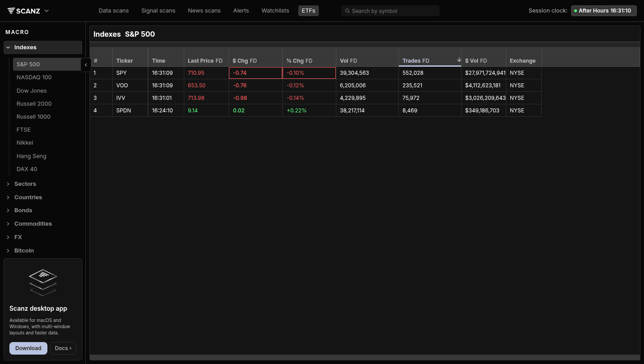
Task: Click the horizontal scrollbar below the table
Action: pyautogui.click(x=365, y=357)
